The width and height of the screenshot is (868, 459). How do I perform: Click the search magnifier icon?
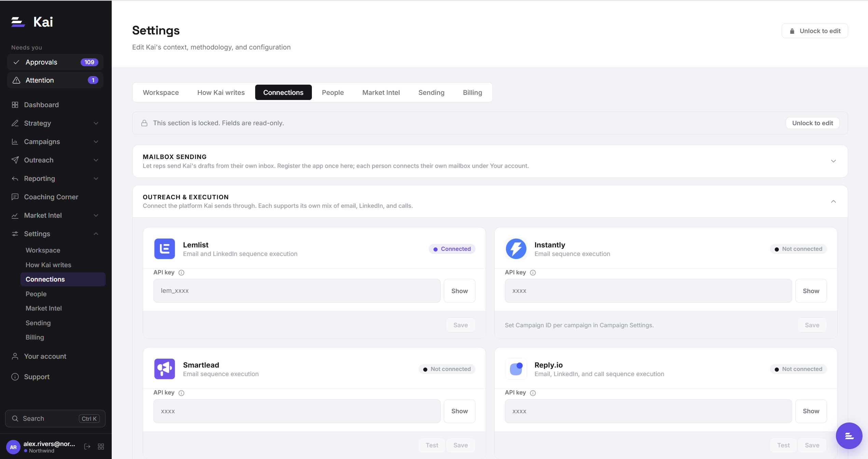coord(15,418)
